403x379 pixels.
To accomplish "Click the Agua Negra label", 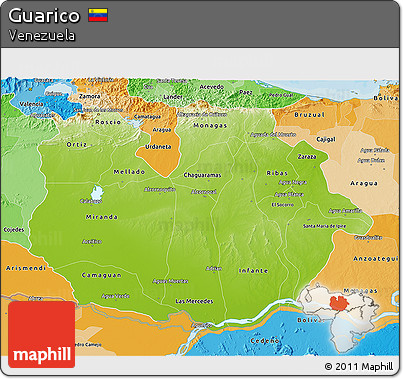I will (x=293, y=182).
